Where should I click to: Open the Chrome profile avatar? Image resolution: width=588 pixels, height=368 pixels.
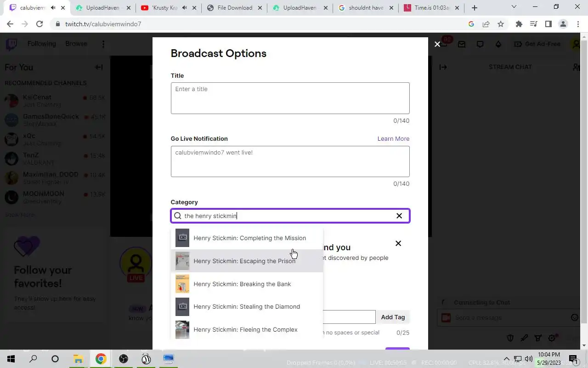(x=563, y=24)
